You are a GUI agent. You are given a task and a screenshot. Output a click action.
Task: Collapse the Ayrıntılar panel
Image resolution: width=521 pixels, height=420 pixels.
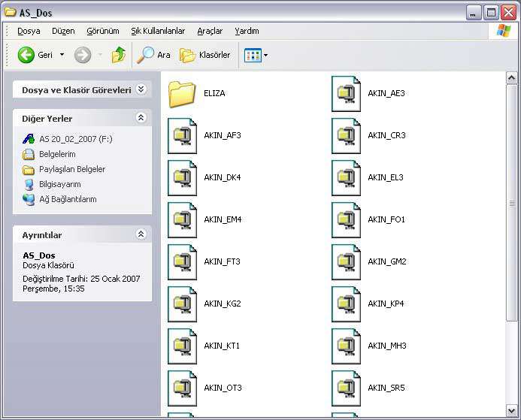(141, 234)
